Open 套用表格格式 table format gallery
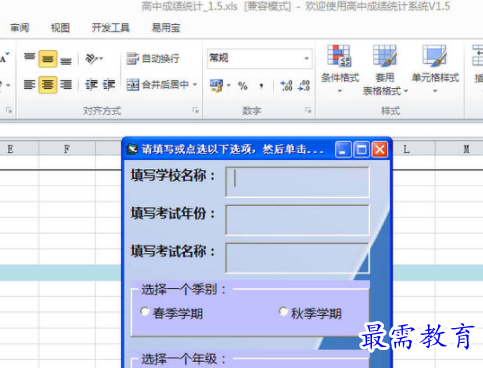This screenshot has width=483, height=368. point(385,70)
